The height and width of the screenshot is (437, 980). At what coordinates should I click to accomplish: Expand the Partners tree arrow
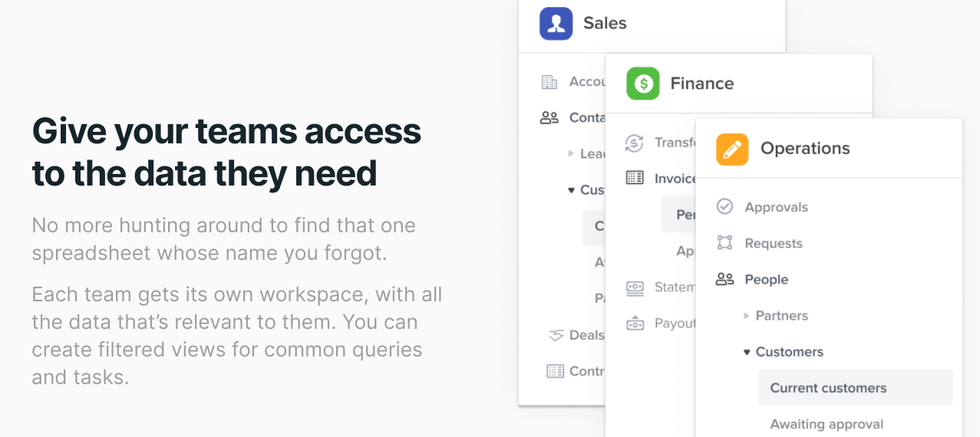(x=746, y=316)
